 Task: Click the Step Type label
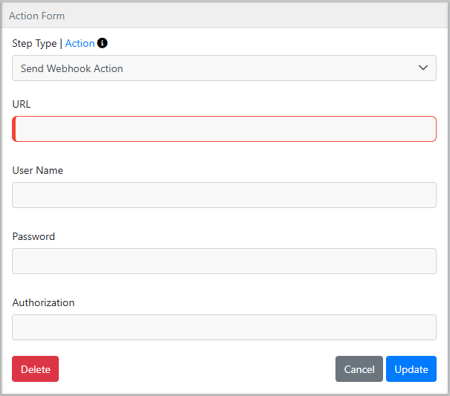(34, 44)
